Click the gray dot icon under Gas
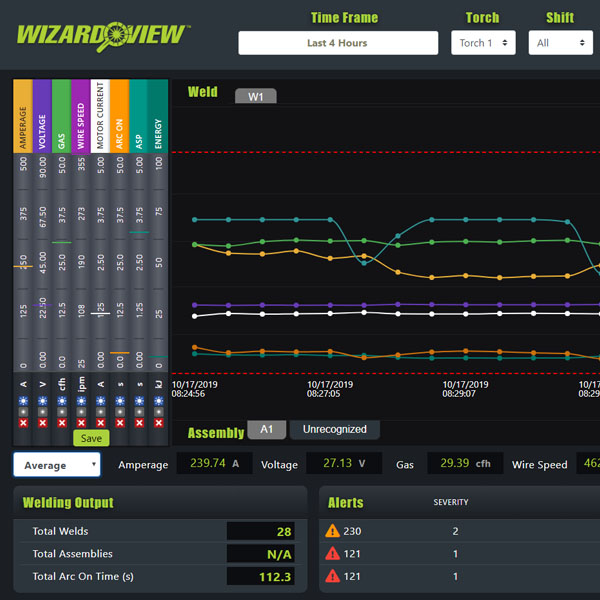This screenshot has width=600, height=600. click(62, 412)
